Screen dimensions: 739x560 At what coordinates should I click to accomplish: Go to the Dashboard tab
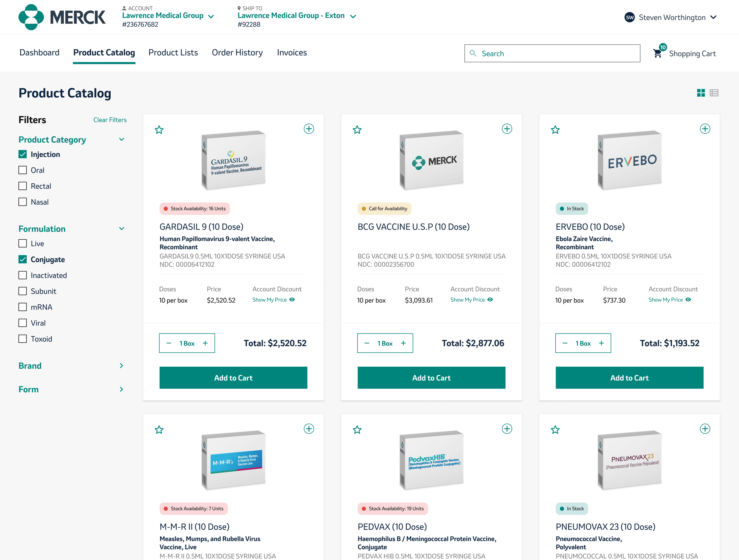(39, 52)
